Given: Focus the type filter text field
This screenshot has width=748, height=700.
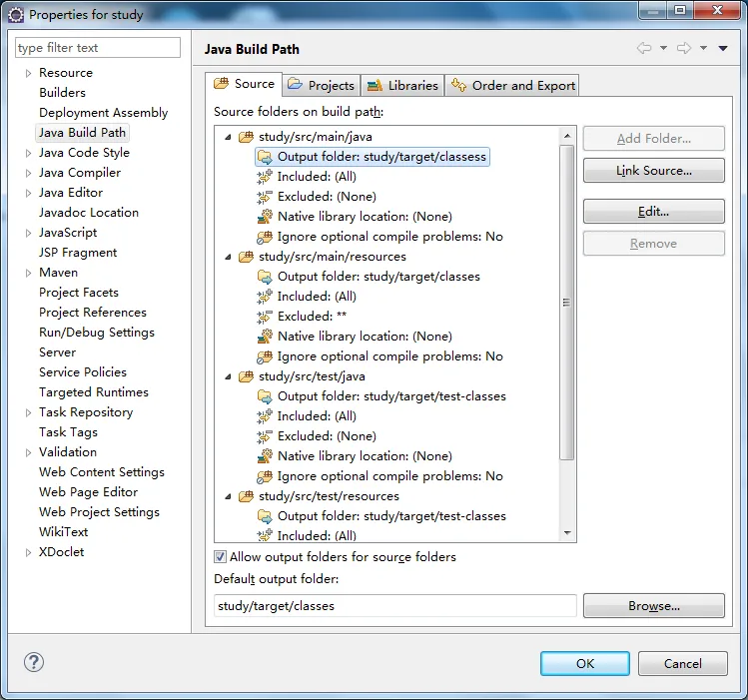Looking at the screenshot, I should click(x=98, y=48).
